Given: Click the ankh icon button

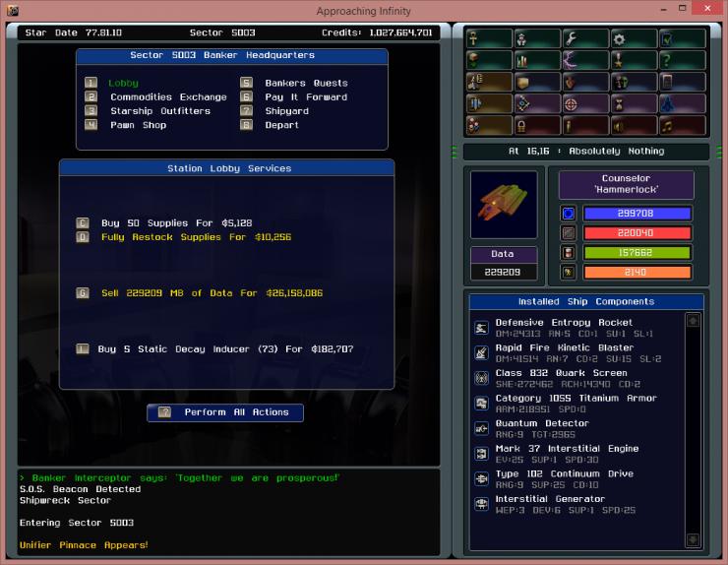Looking at the screenshot, I should pyautogui.click(x=489, y=38).
